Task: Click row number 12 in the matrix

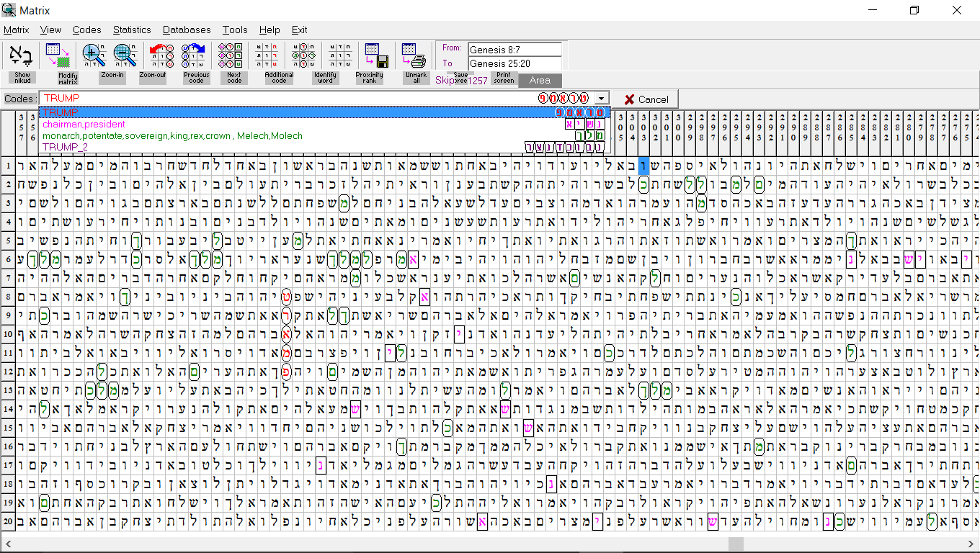Action: coord(7,371)
